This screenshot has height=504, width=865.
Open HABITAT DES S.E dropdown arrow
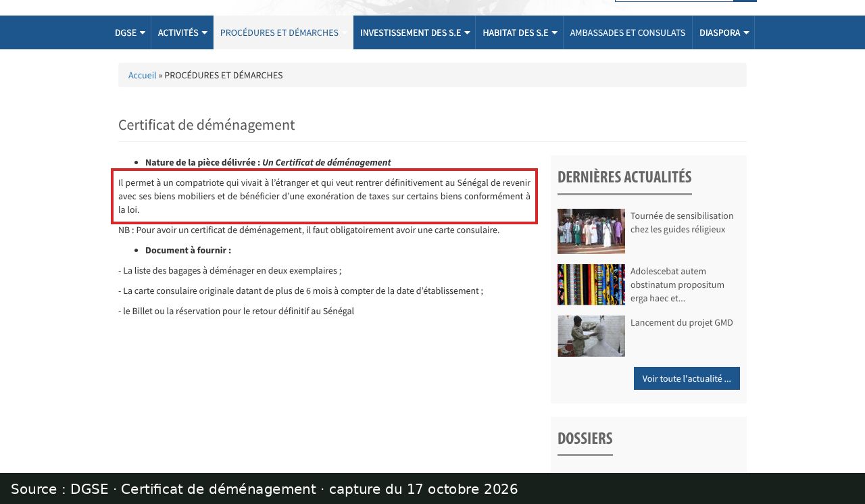coord(555,32)
